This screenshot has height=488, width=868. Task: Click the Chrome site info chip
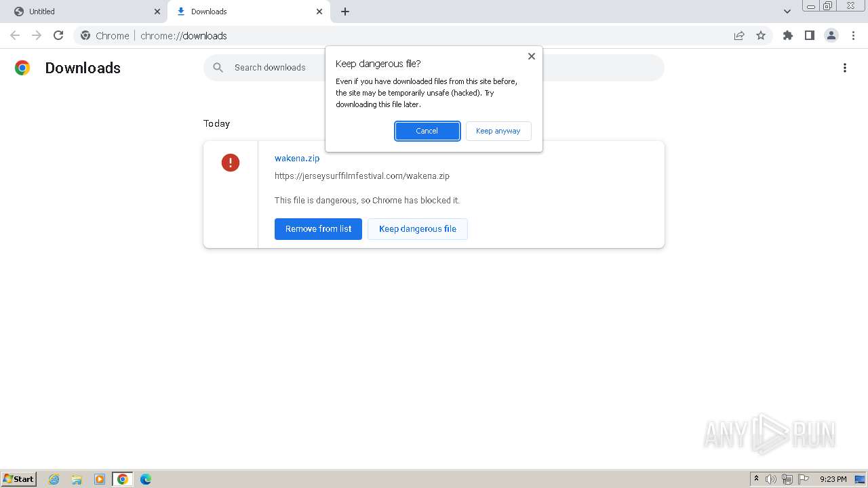pyautogui.click(x=105, y=36)
